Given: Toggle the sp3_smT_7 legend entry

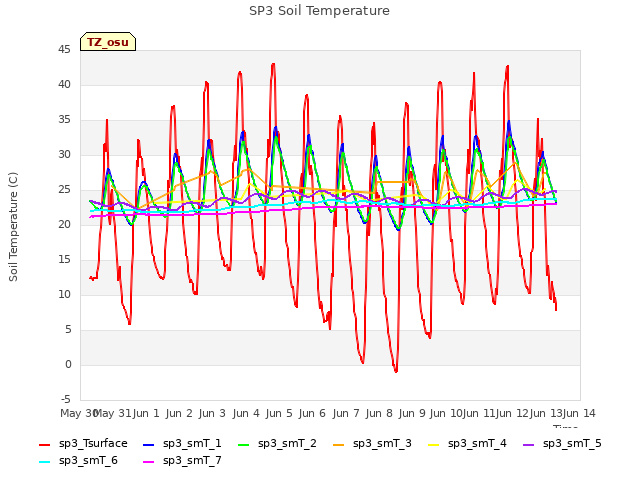Looking at the screenshot, I should pos(182,461).
